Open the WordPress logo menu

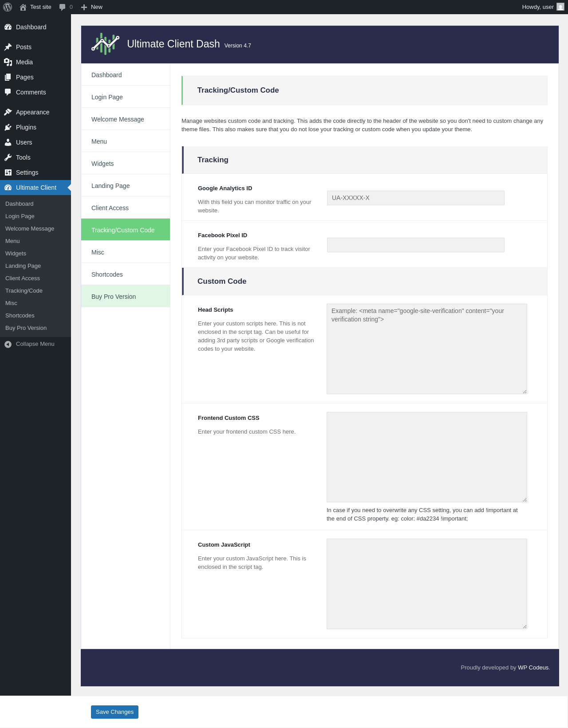pos(8,7)
